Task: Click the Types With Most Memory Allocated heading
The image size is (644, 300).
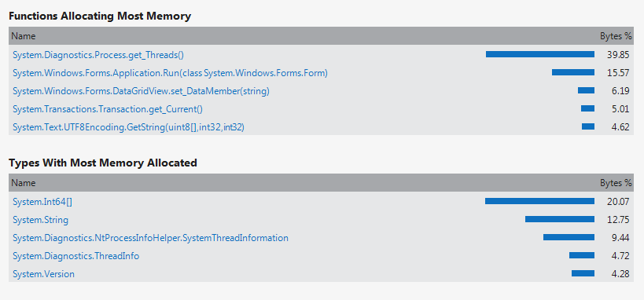Action: 103,163
